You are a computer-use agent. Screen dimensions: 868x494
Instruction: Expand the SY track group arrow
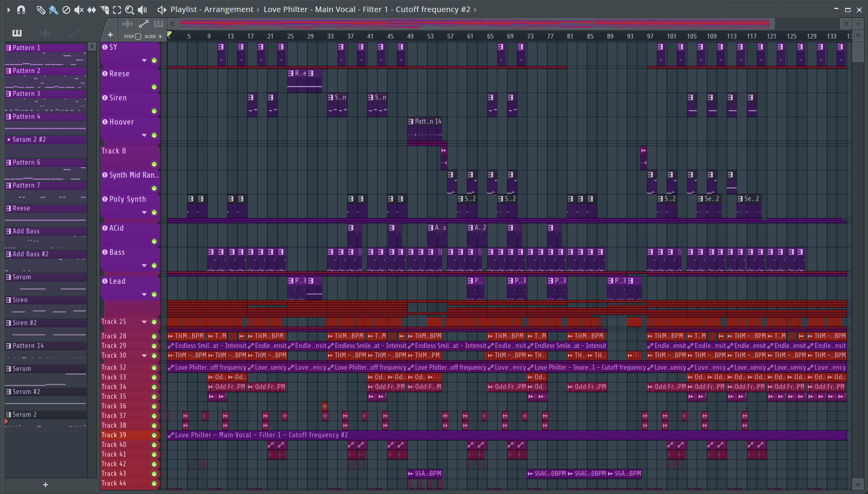[x=144, y=60]
